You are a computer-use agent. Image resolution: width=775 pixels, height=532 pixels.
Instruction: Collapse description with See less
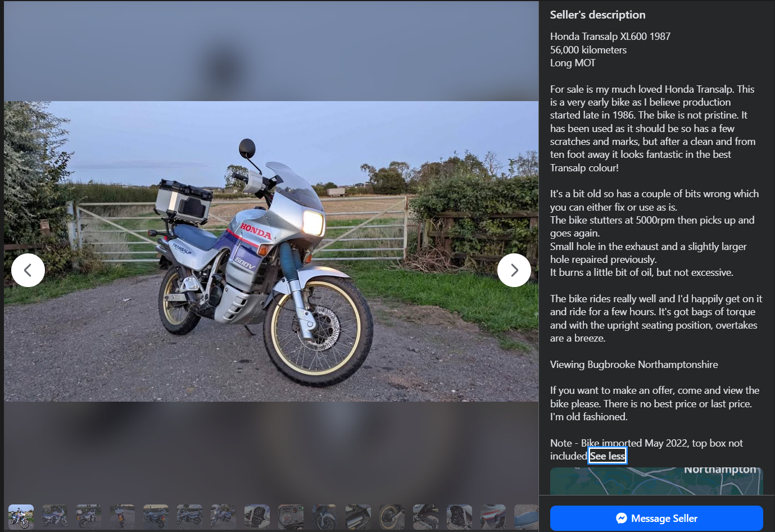[607, 456]
